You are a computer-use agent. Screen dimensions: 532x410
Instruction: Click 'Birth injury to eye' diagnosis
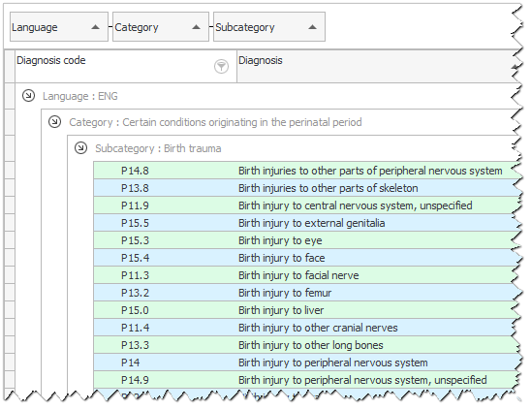click(x=280, y=240)
